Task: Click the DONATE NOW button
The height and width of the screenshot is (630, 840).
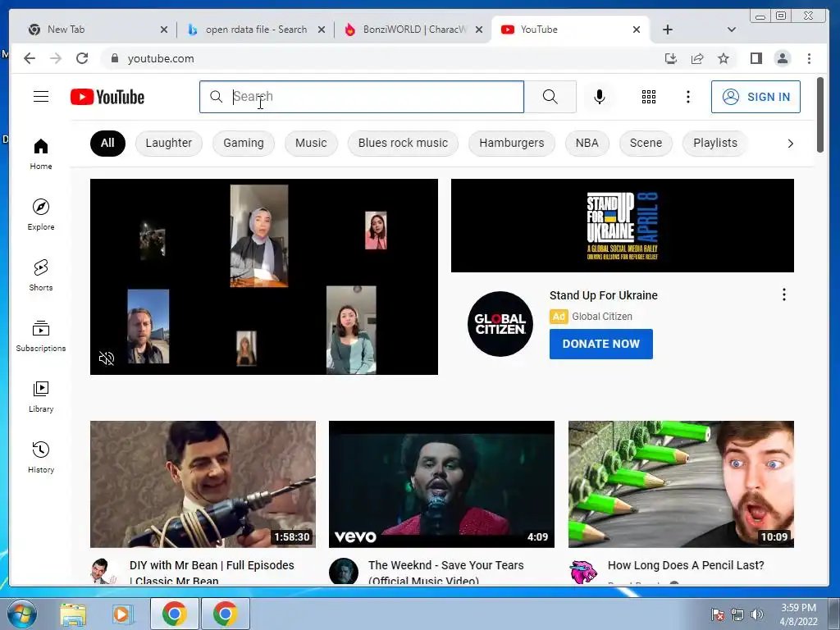Action: [600, 344]
